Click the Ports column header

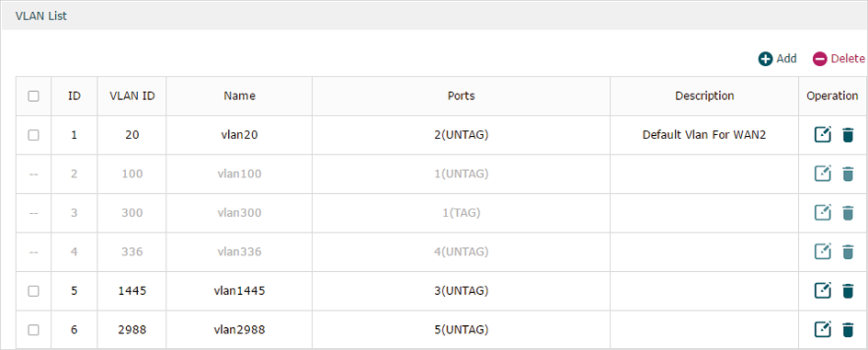[462, 96]
